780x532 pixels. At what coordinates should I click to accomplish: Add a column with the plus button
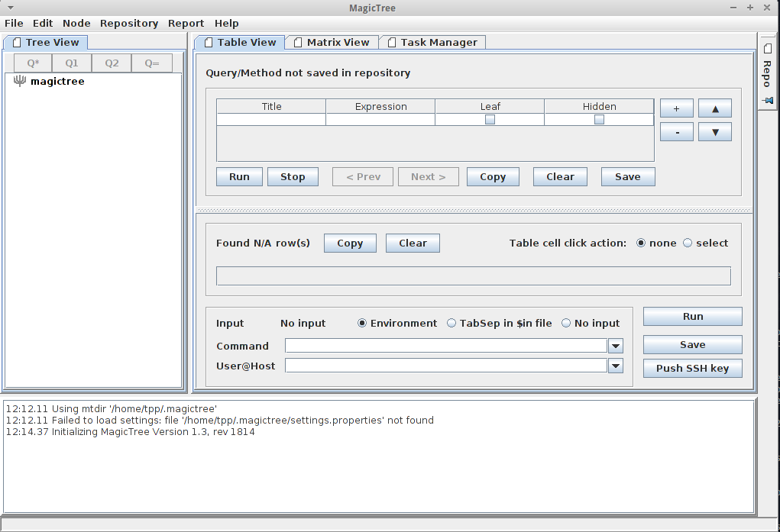(677, 108)
